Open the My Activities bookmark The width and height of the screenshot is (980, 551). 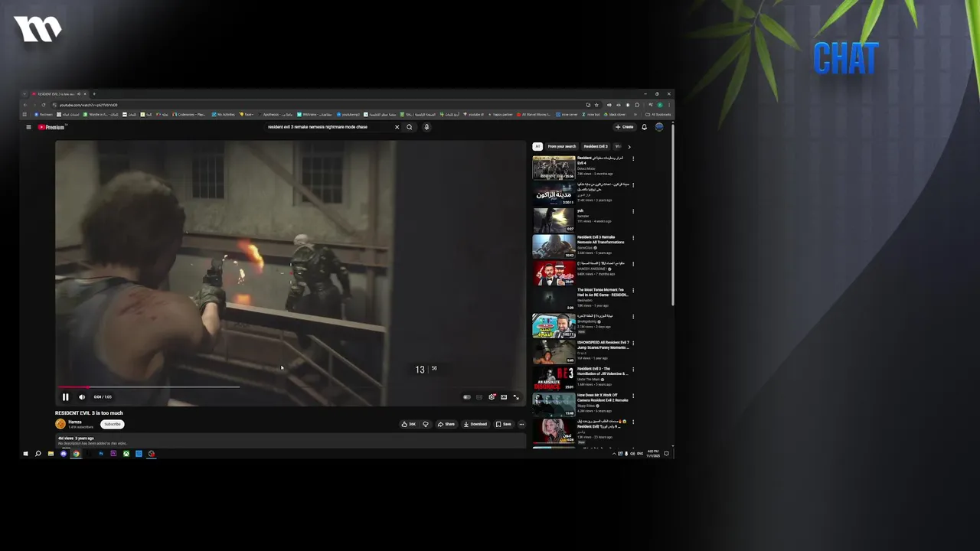(x=224, y=115)
